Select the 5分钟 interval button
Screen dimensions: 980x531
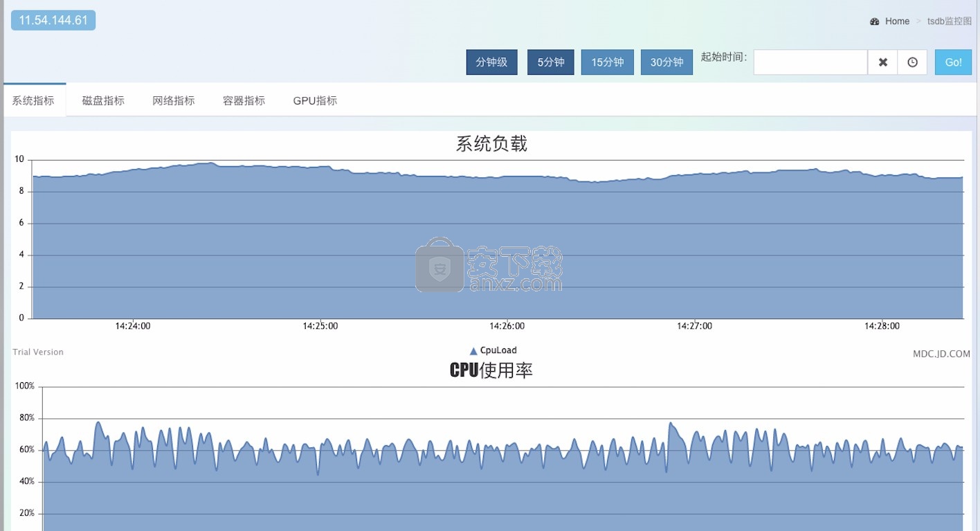[551, 62]
